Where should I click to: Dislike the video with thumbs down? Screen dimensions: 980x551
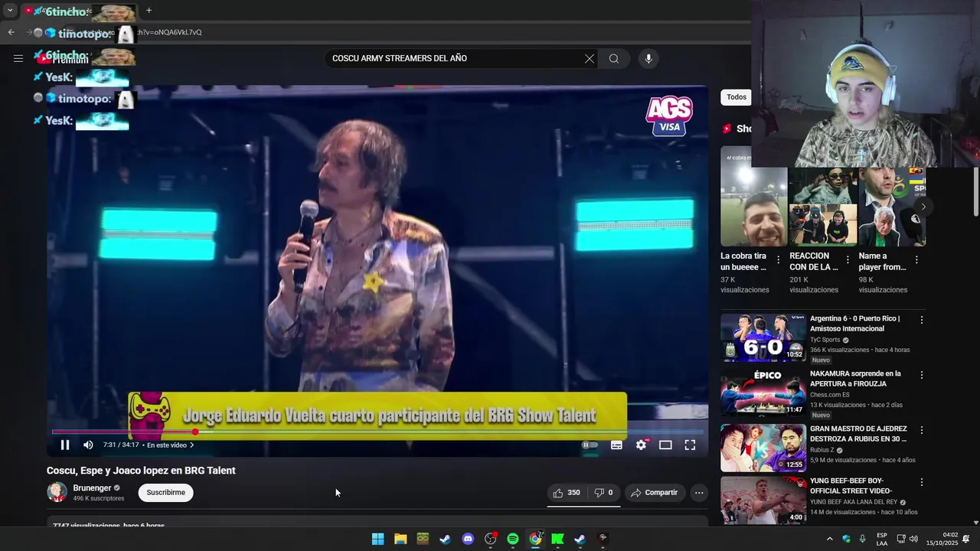pyautogui.click(x=603, y=493)
